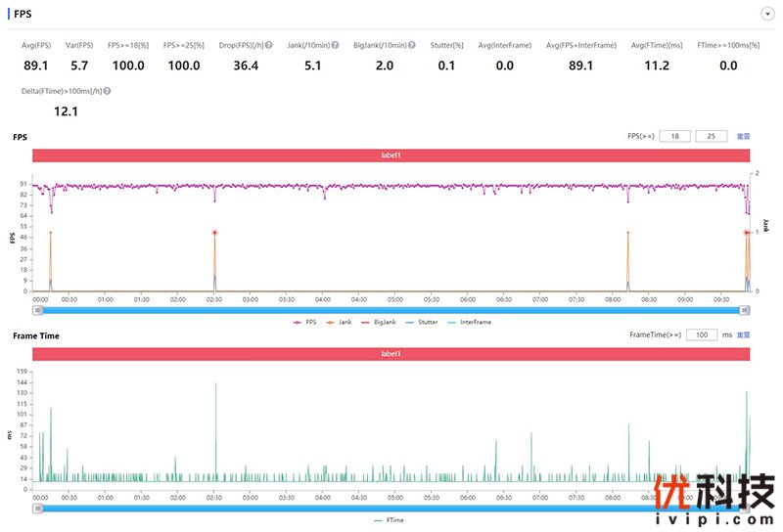This screenshot has height=532, width=783.
Task: Click the FrameTime threshold field showing 100
Action: [702, 334]
